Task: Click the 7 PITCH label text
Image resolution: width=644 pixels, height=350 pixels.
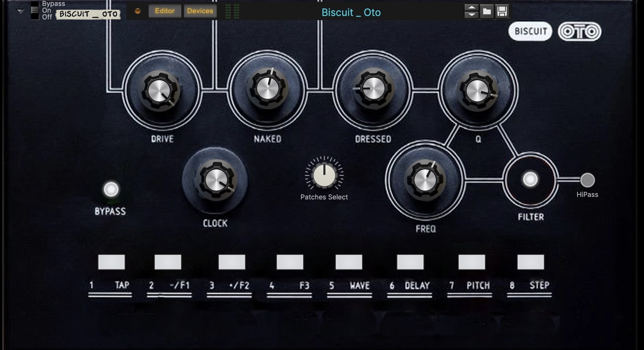Action: [x=470, y=286]
